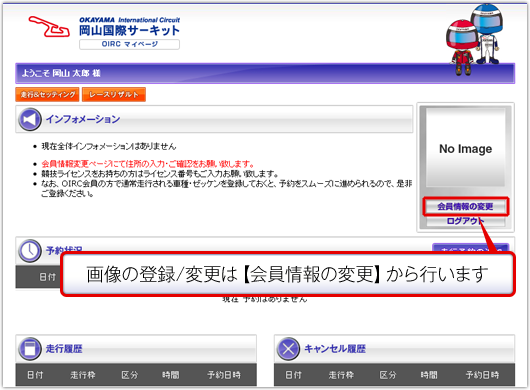The height and width of the screenshot is (390, 530).
Task: Click the 競技ライセンス notice line
Action: [160, 174]
